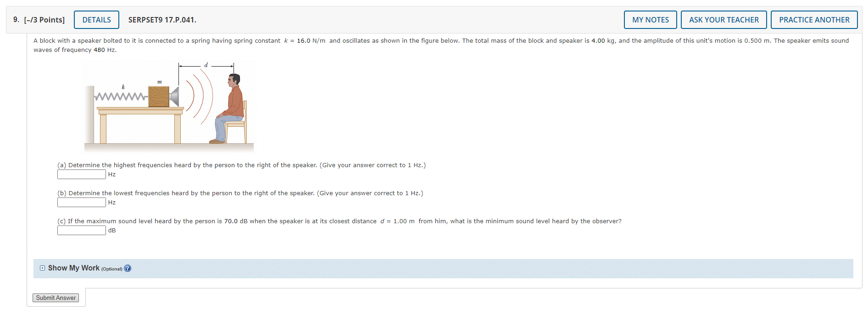
Task: Focus the part (c) dB answer box
Action: click(82, 231)
